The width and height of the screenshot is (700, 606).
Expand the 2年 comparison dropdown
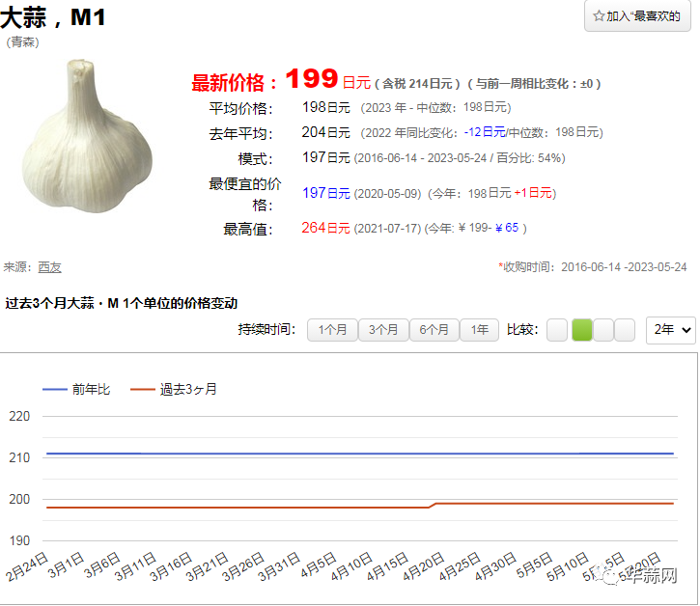coord(671,330)
